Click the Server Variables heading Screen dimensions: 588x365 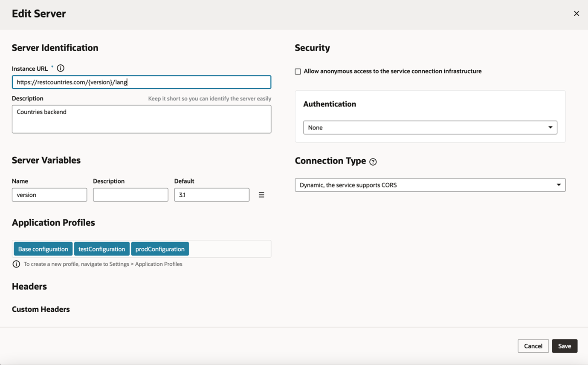(46, 160)
